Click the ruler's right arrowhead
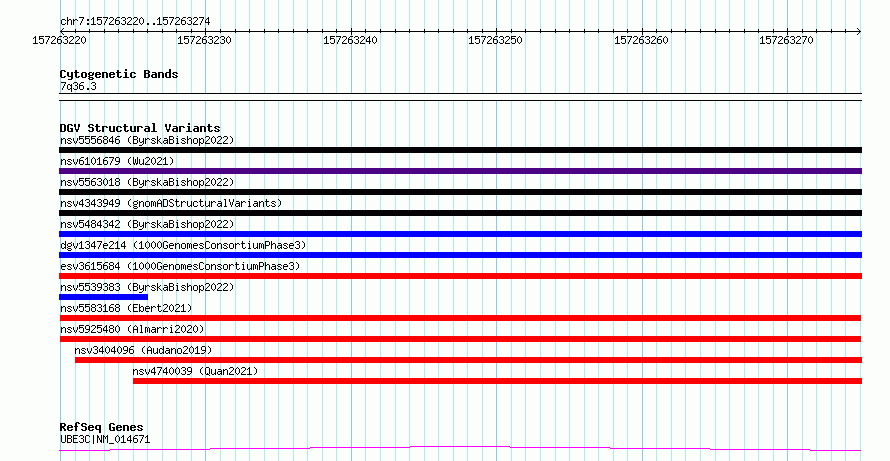890x461 pixels. point(858,31)
